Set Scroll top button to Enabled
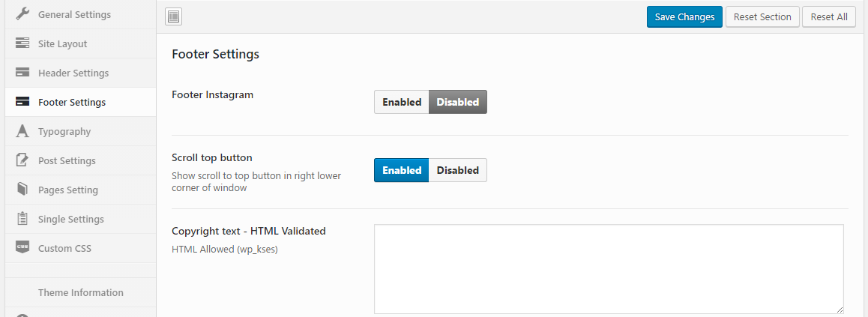Screen dimensions: 868x317 pyautogui.click(x=402, y=170)
